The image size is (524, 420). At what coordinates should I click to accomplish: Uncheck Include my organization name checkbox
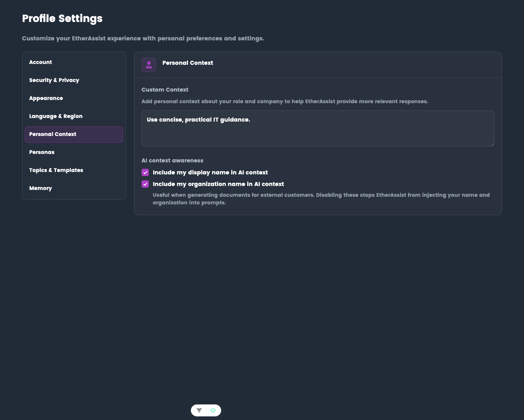click(x=145, y=184)
